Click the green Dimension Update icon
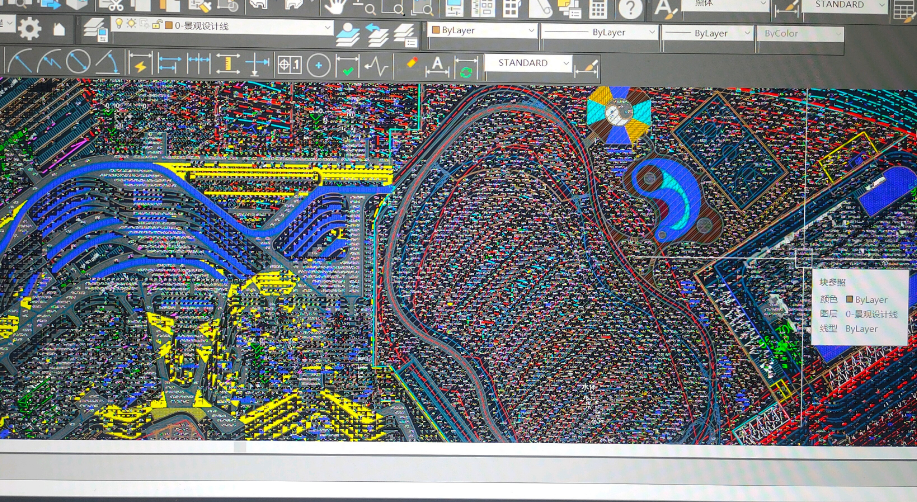The width and height of the screenshot is (917, 502). (x=466, y=67)
